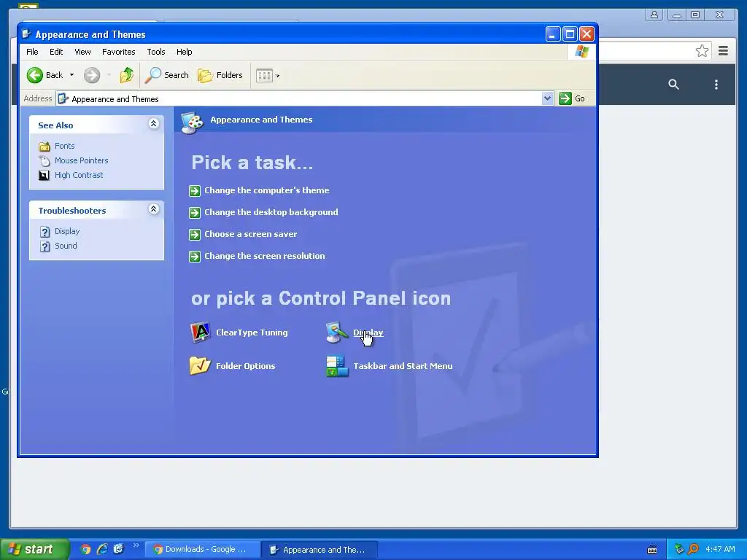The width and height of the screenshot is (747, 560).
Task: Open High Contrast link
Action: [79, 175]
